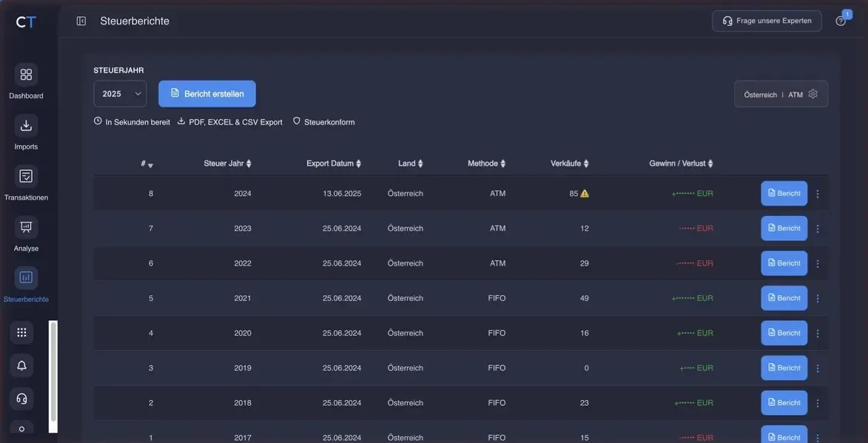Sort the table by Steuer Jahr column
The width and height of the screenshot is (868, 443).
[227, 163]
